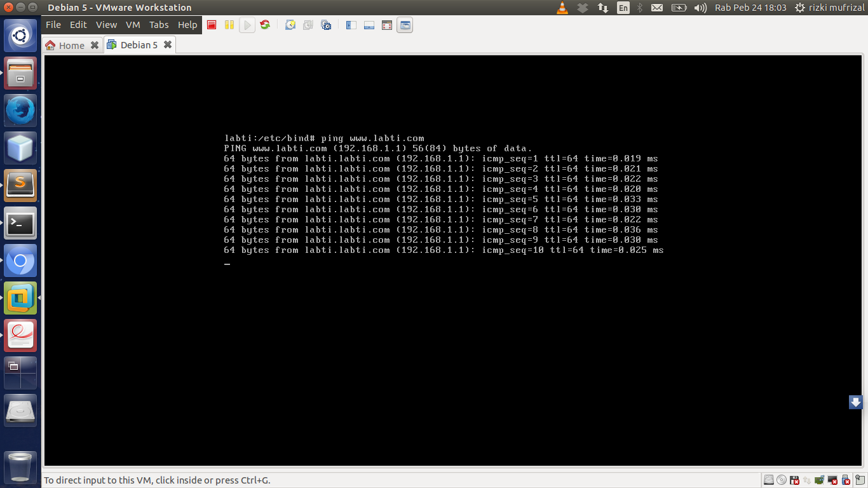This screenshot has height=488, width=868.
Task: Open Sublime Text from the launcher
Action: pos(20,186)
